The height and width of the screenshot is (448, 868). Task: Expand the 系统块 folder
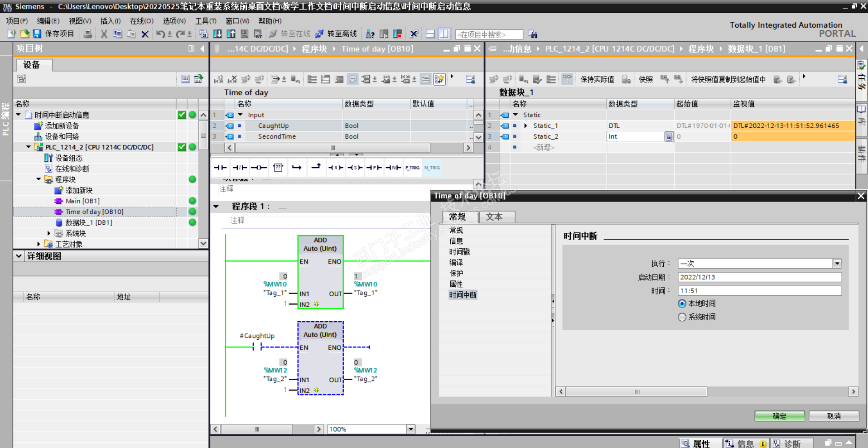pos(49,233)
